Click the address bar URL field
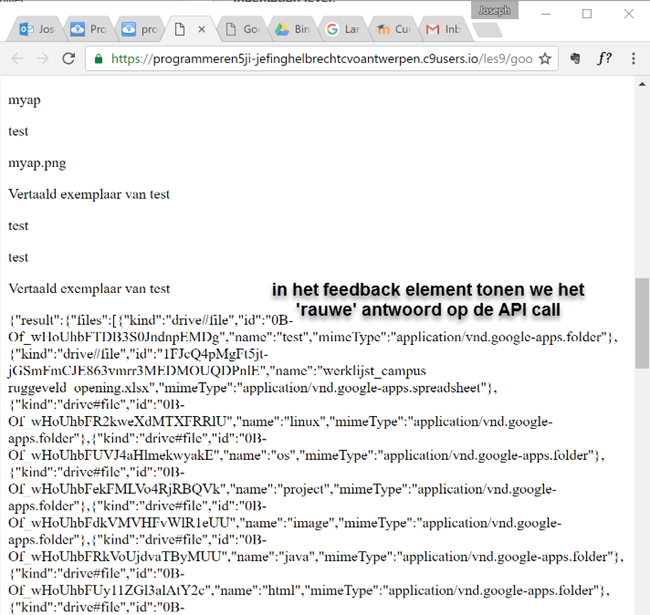The height and width of the screenshot is (615, 650). [x=321, y=59]
